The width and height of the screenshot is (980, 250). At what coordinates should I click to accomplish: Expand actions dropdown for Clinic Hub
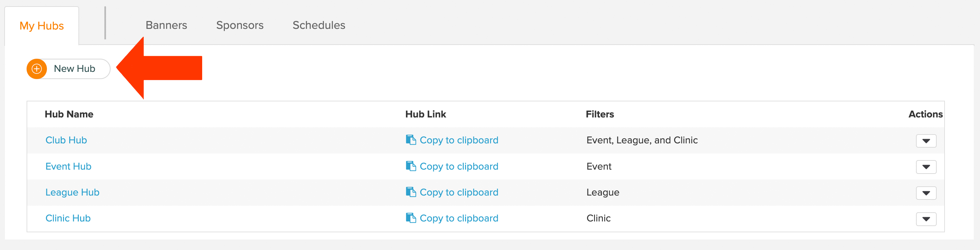926,219
